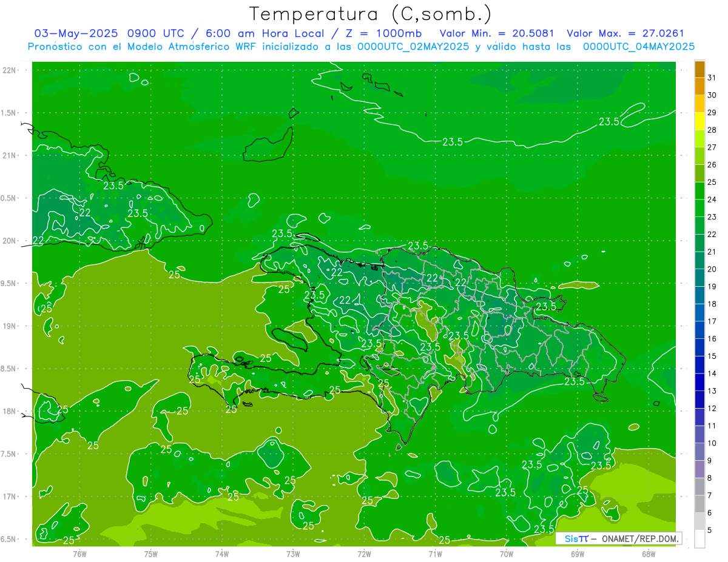Viewport: 728px width, 562px height.
Task: Click the 74W longitude axis label
Action: pyautogui.click(x=222, y=554)
